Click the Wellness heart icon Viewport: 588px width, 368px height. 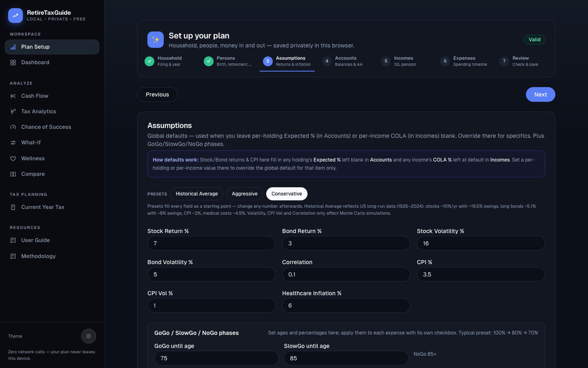pos(13,159)
